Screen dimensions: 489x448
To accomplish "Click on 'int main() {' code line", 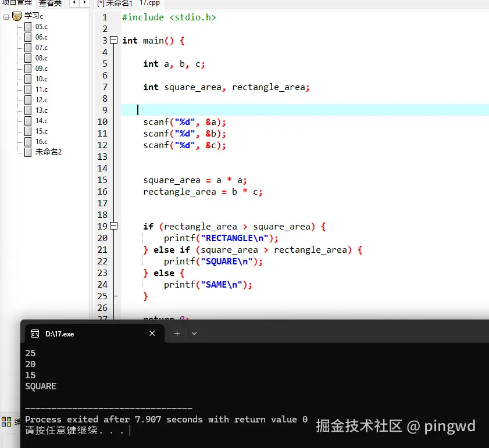I will click(x=154, y=41).
